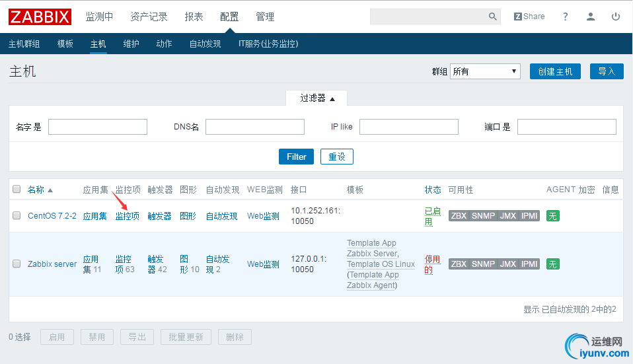Open the 监测中 top menu
This screenshot has width=633, height=364.
coord(99,17)
